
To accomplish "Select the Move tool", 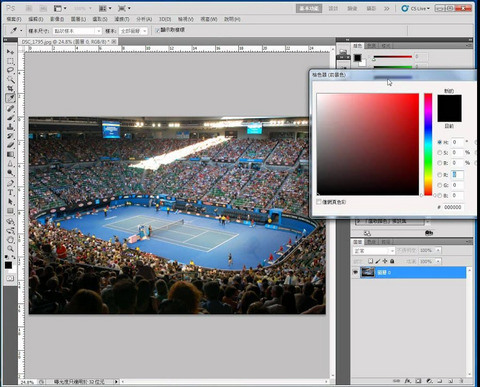I will click(x=10, y=52).
